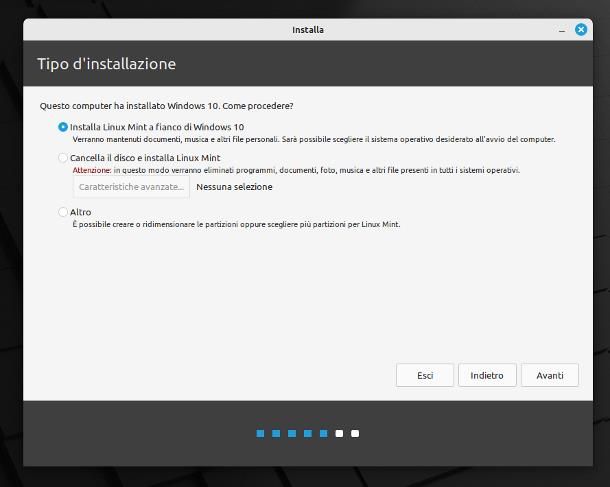610x487 pixels.
Task: Minimize the Installa window
Action: pyautogui.click(x=562, y=30)
